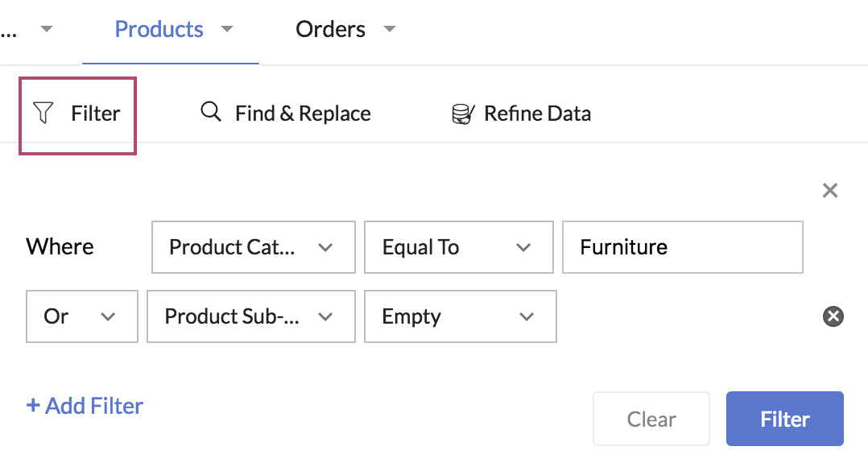Switch to the Products tab
This screenshot has height=467, width=868.
159,30
